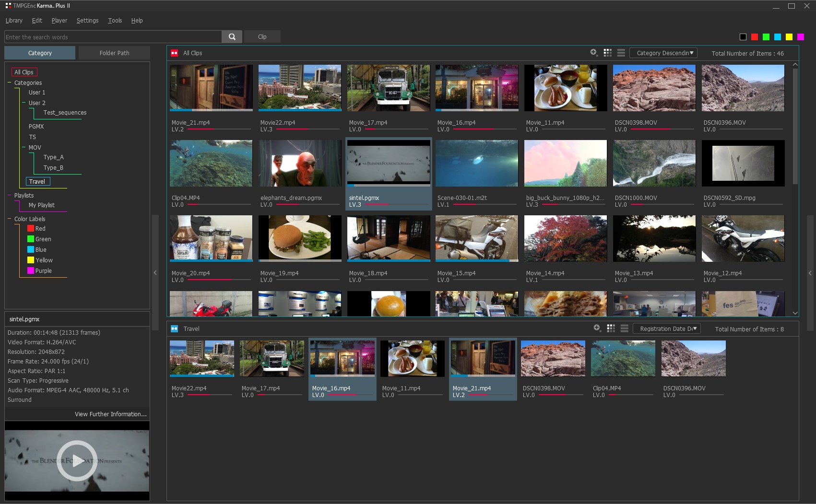The height and width of the screenshot is (504, 816).
Task: Toggle the magenta color filter swatch
Action: 801,37
